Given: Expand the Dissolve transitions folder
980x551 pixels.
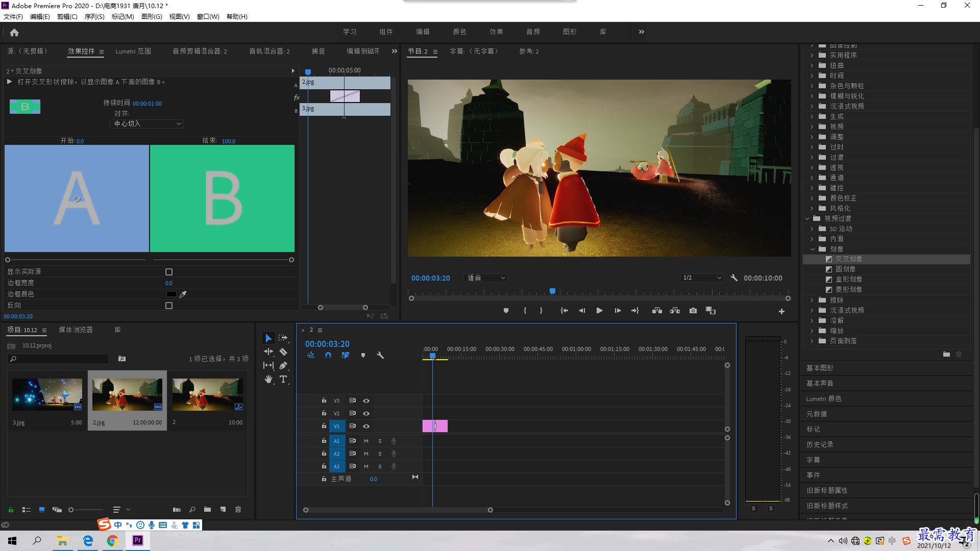Looking at the screenshot, I should (x=812, y=321).
